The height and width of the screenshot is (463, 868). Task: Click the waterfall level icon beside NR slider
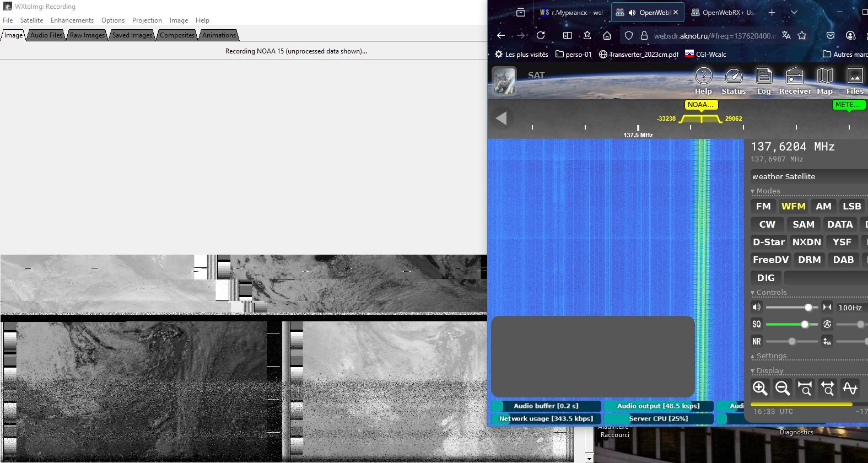(x=827, y=341)
